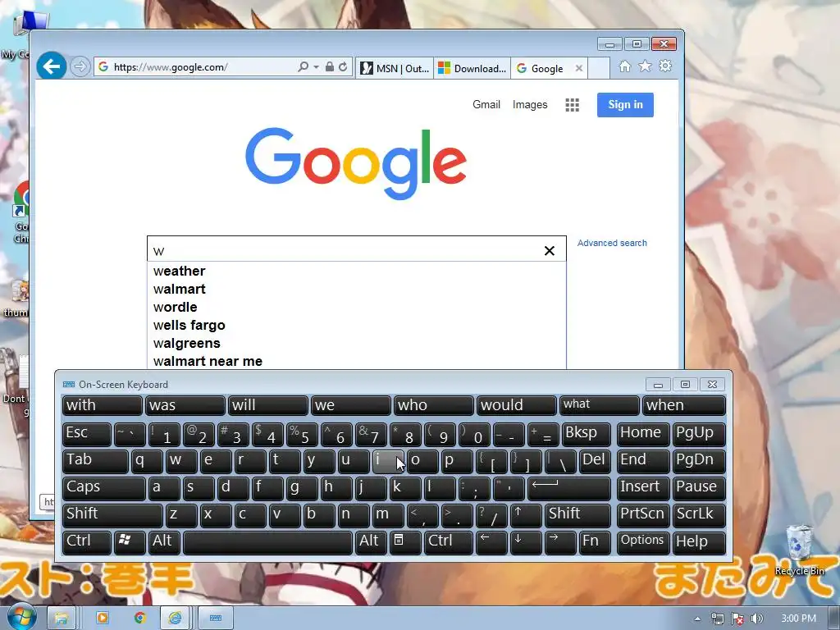The height and width of the screenshot is (630, 840).
Task: Open the Advanced search link
Action: (x=612, y=243)
